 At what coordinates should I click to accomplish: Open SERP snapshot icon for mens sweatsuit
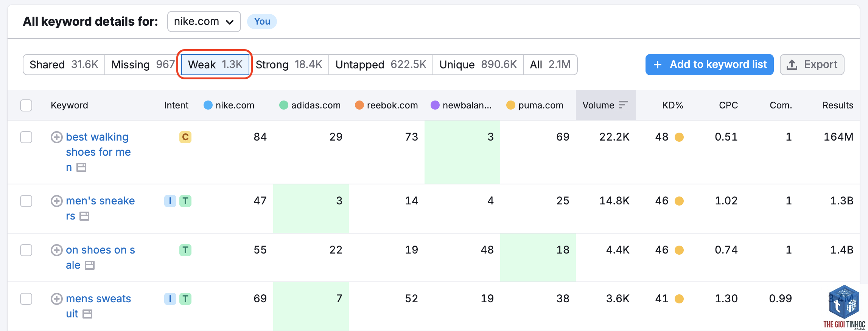[x=87, y=314]
